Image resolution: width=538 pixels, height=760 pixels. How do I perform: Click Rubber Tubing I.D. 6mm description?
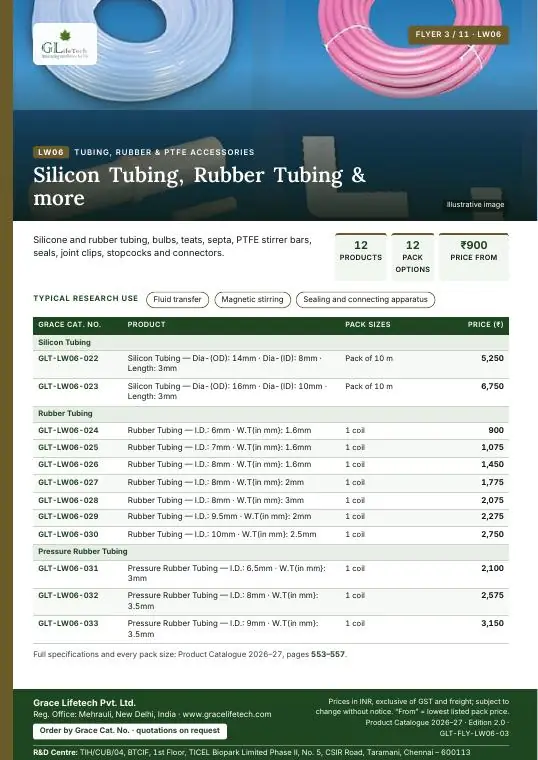coord(220,430)
